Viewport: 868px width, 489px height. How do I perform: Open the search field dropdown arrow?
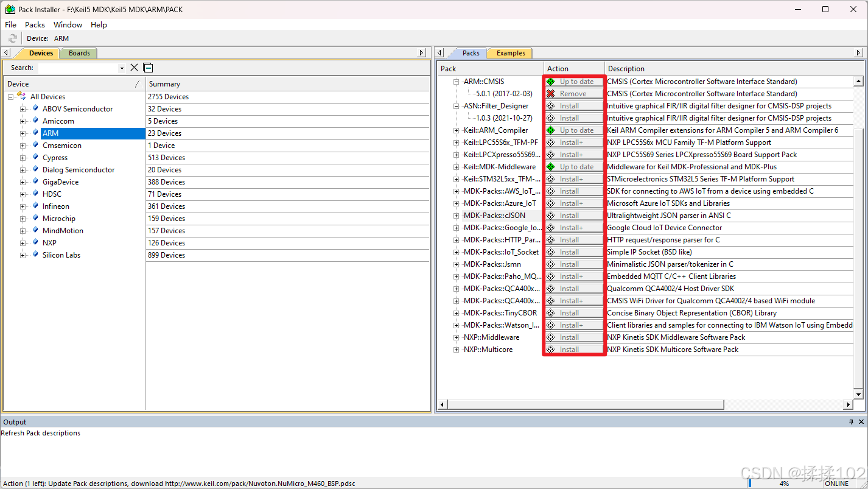[x=122, y=68]
